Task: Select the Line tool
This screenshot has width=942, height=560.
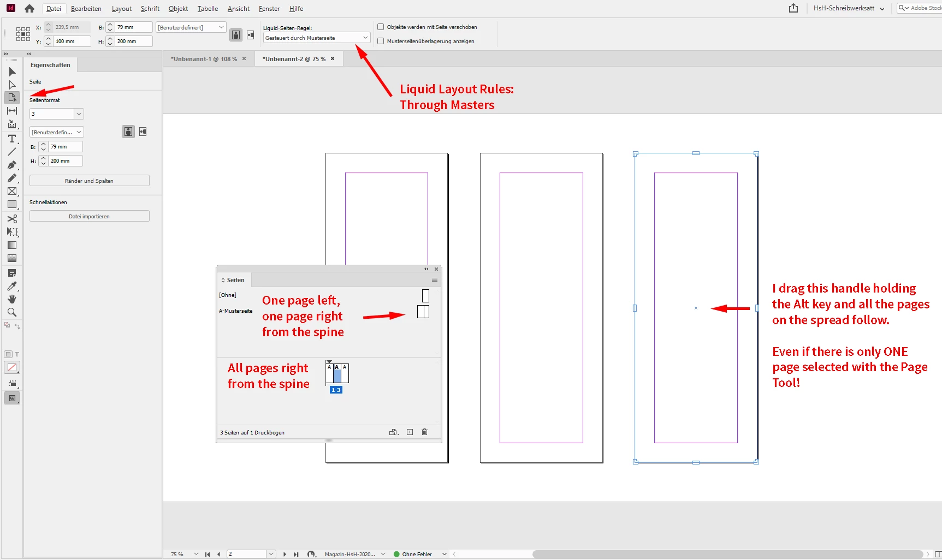Action: (x=12, y=152)
